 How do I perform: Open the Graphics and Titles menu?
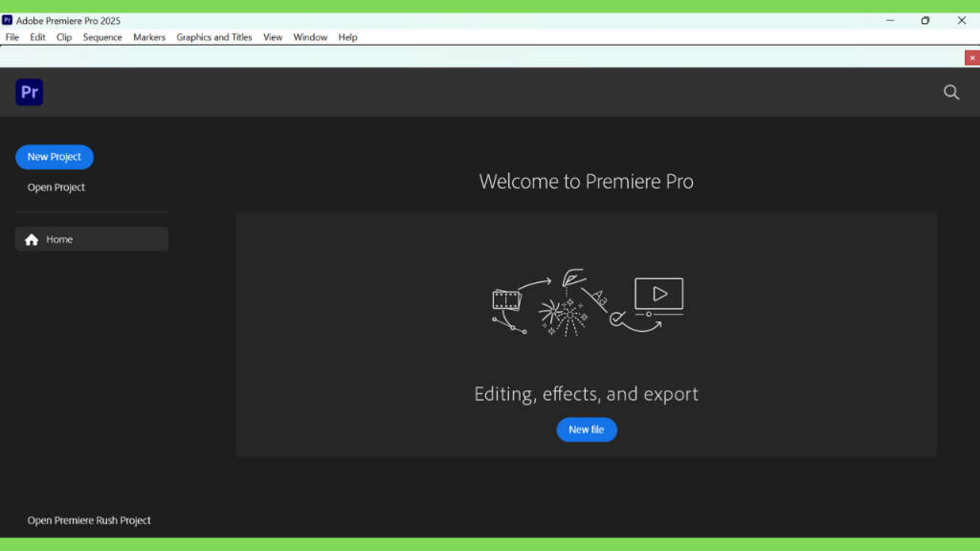[213, 37]
